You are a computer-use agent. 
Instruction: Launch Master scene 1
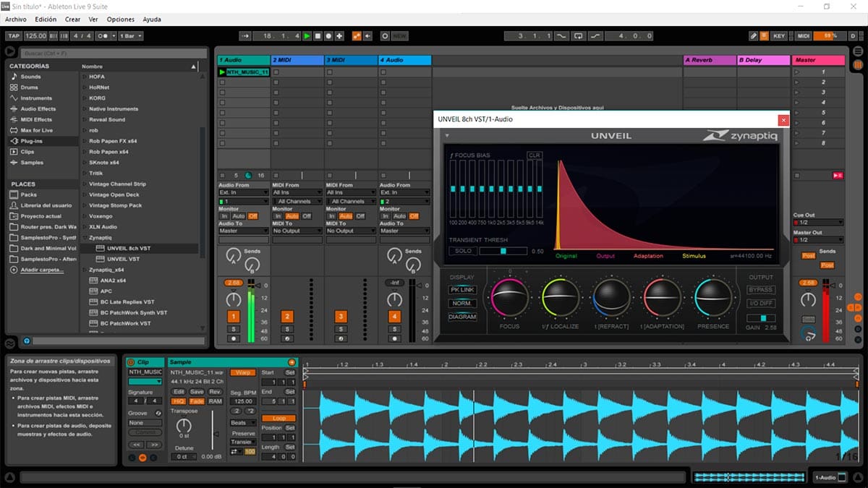797,72
